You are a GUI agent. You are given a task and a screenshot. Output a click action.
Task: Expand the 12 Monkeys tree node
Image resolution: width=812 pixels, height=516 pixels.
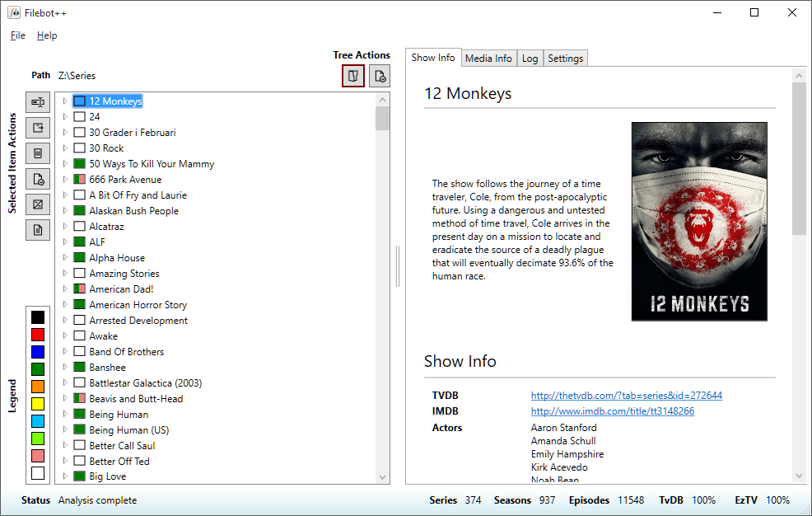(65, 101)
